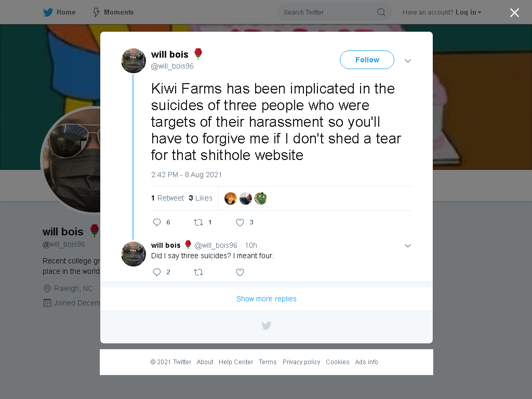Click the Twitter bird Home icon
This screenshot has width=532, height=399.
(x=48, y=12)
